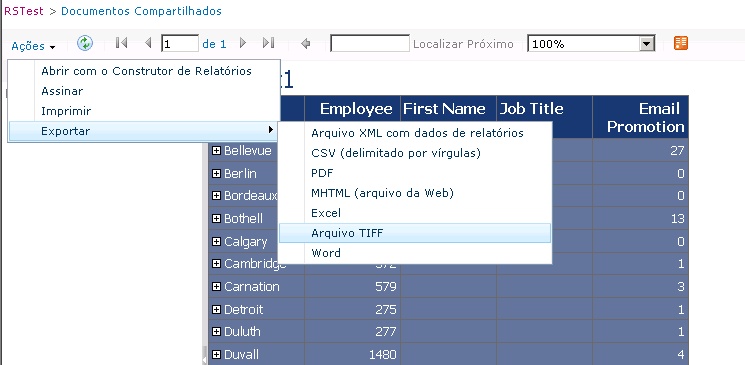Open the RSTest breadcrumb link
Viewport: 745px width, 365px height.
pos(24,11)
